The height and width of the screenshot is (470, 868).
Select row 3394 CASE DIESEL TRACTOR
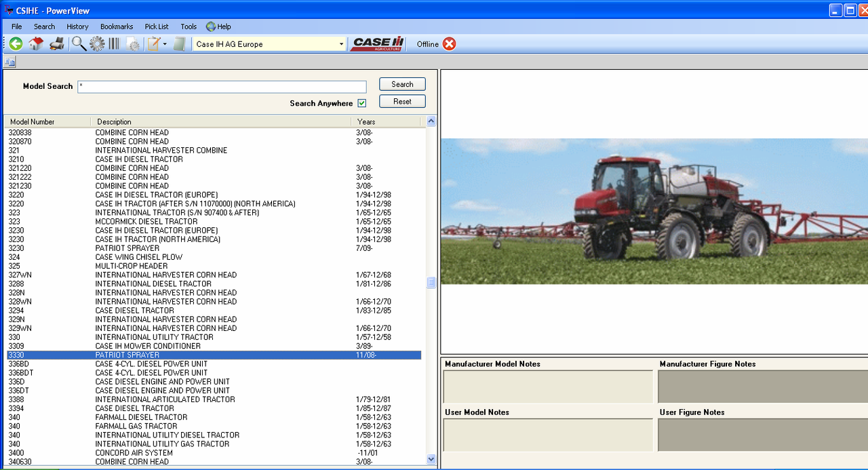214,408
